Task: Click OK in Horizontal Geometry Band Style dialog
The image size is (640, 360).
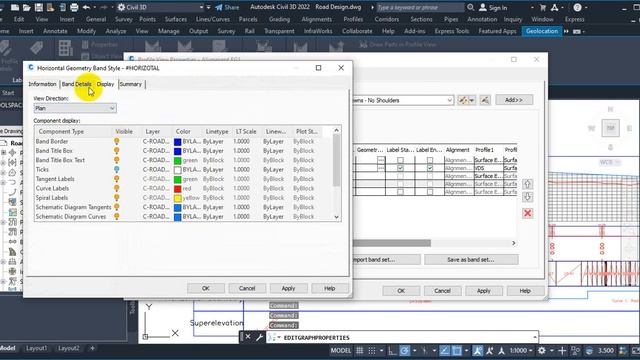Action: tap(206, 288)
